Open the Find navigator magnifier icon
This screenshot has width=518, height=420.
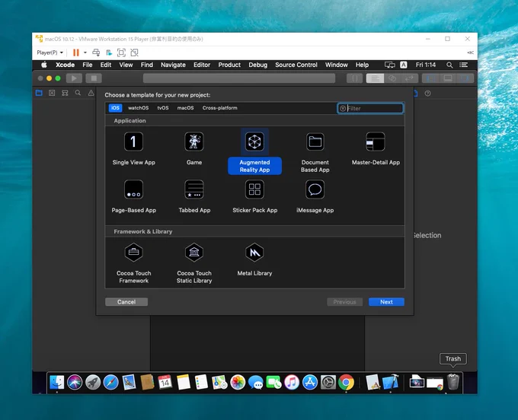tap(78, 93)
